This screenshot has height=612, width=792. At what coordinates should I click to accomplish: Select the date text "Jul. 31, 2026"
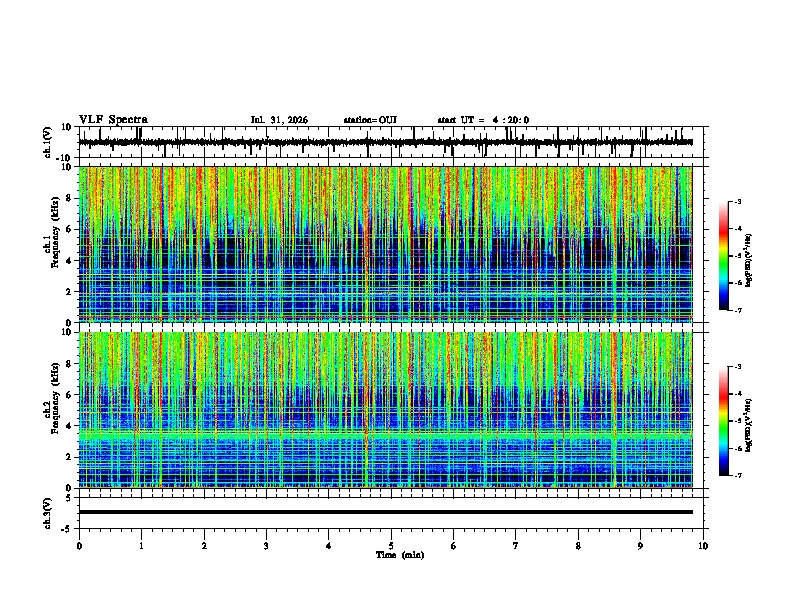279,120
